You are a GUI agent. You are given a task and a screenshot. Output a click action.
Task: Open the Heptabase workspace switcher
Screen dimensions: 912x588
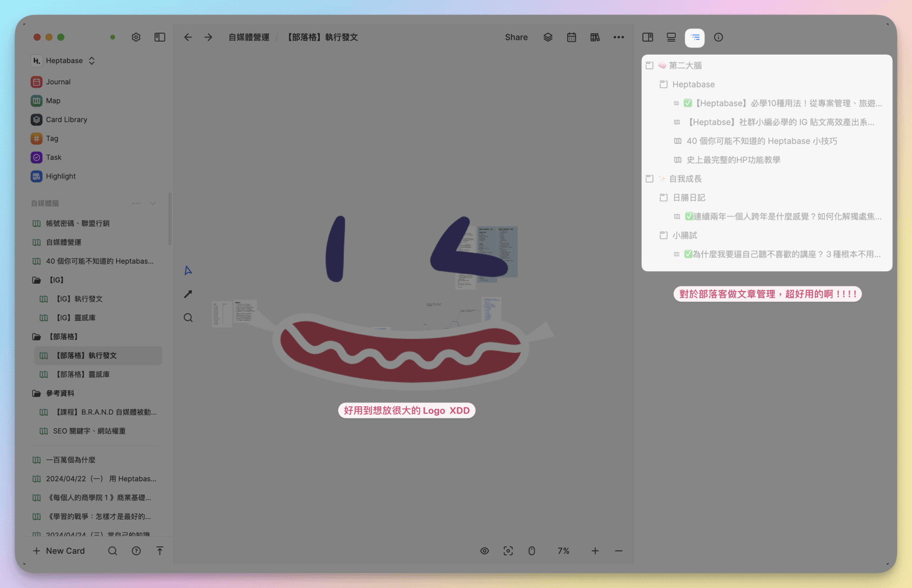63,60
